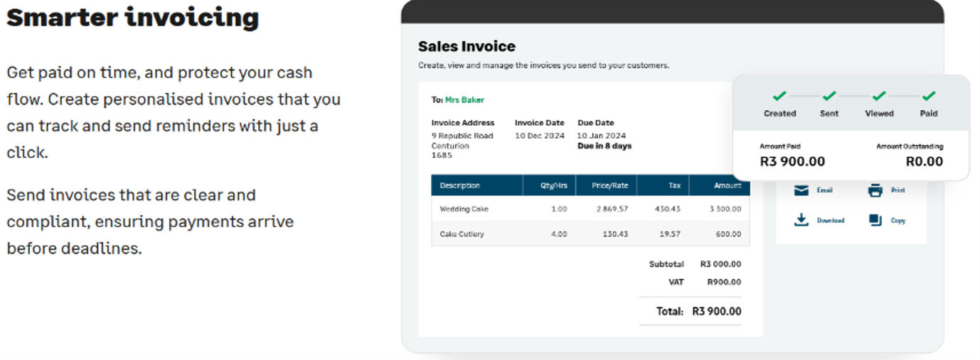Select the Sent status checkmark
Screen dimensions: 980x360
pos(829,96)
